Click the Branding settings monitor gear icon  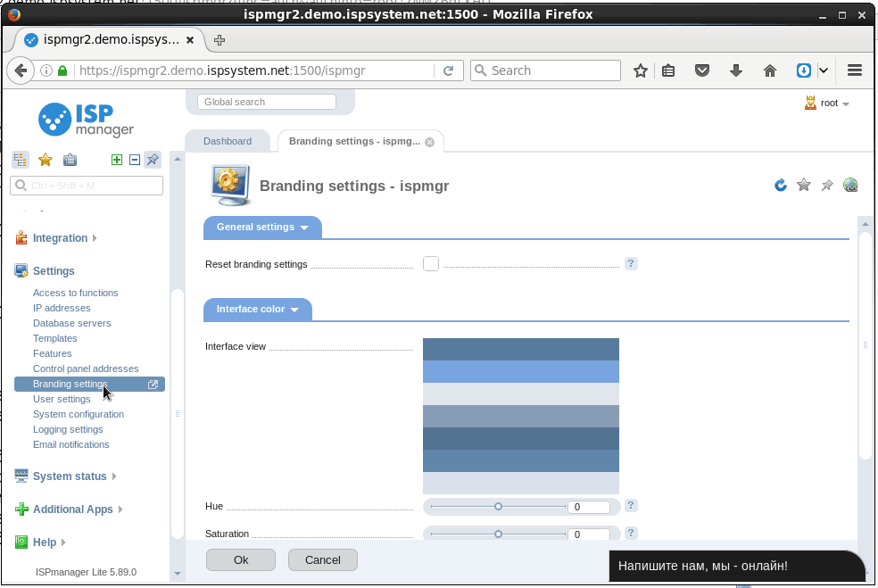click(x=230, y=186)
